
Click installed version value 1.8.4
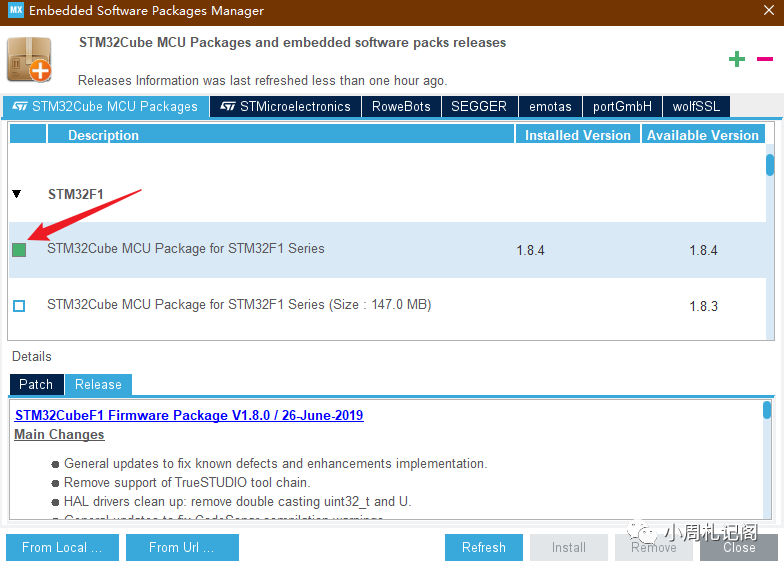click(x=530, y=250)
